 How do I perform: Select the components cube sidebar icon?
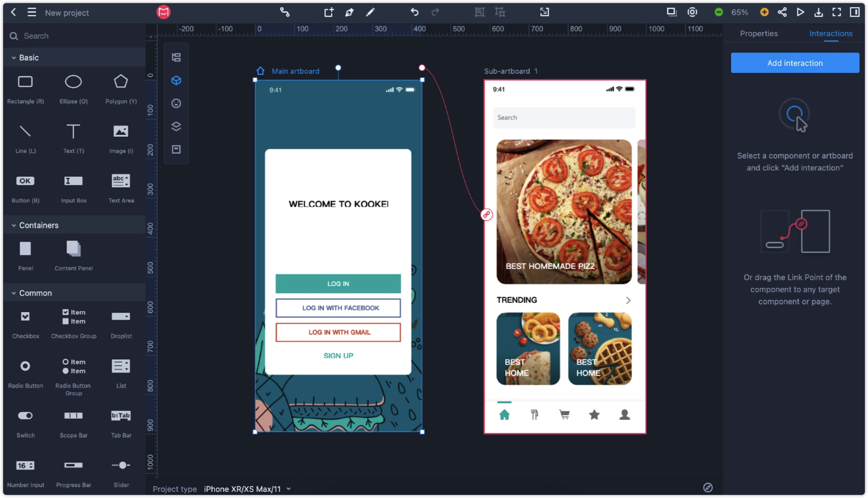(x=176, y=80)
